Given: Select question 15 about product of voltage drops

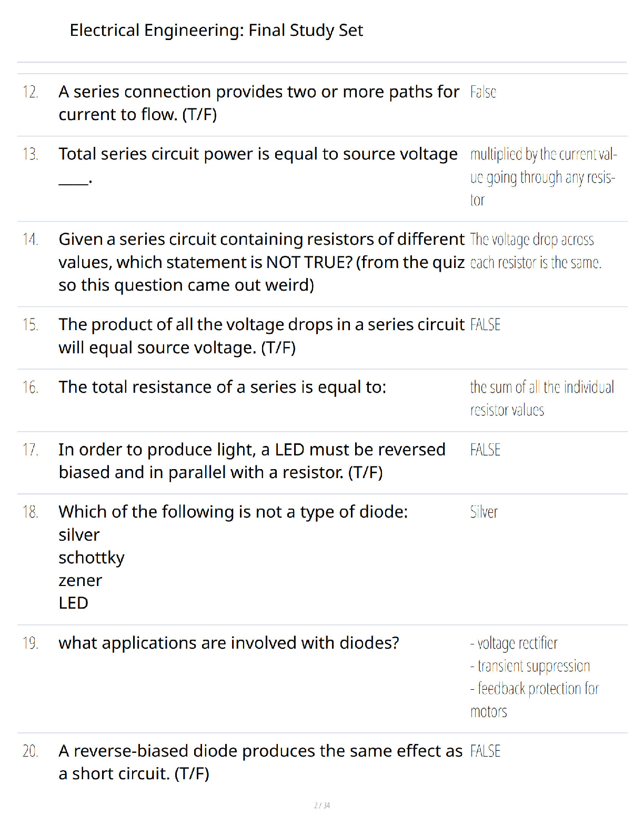Looking at the screenshot, I should [x=262, y=336].
